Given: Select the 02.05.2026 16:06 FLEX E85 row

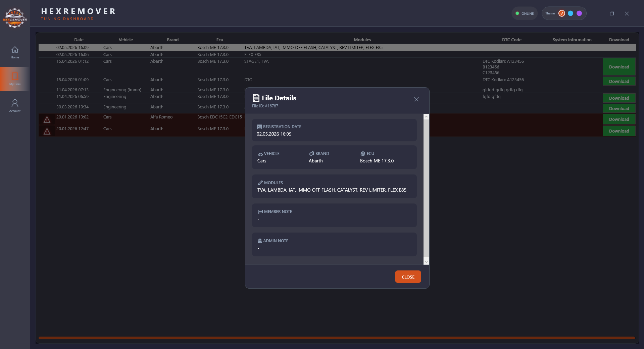Looking at the screenshot, I should click(x=337, y=54).
